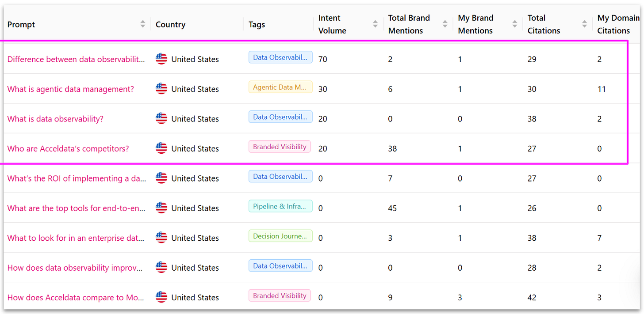Open 'How does Acceldata compare to Mo...' prompt
The image size is (644, 314).
pos(76,298)
